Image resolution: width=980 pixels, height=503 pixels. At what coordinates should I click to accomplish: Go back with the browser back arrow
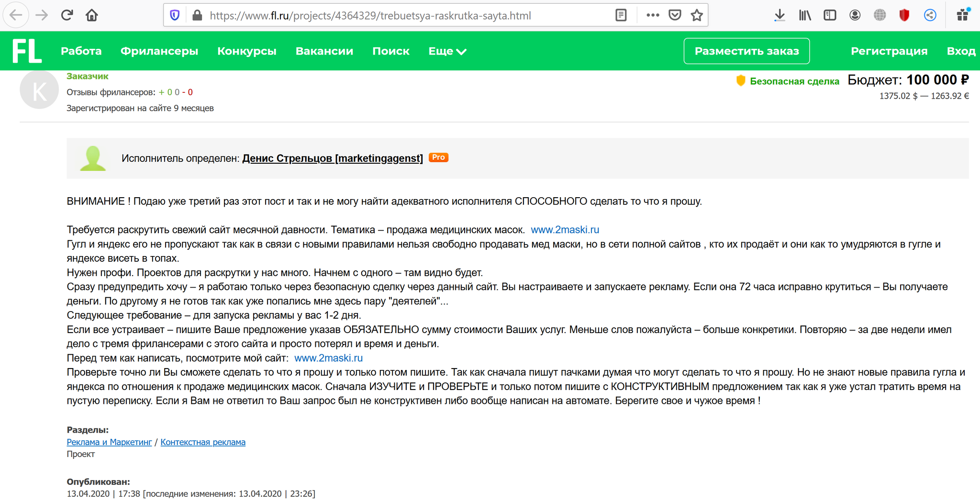tap(16, 15)
